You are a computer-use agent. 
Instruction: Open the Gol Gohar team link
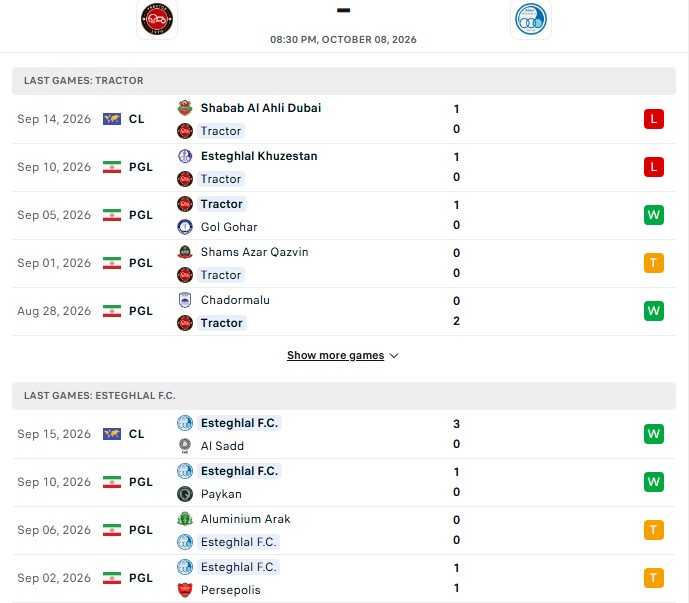pyautogui.click(x=229, y=227)
